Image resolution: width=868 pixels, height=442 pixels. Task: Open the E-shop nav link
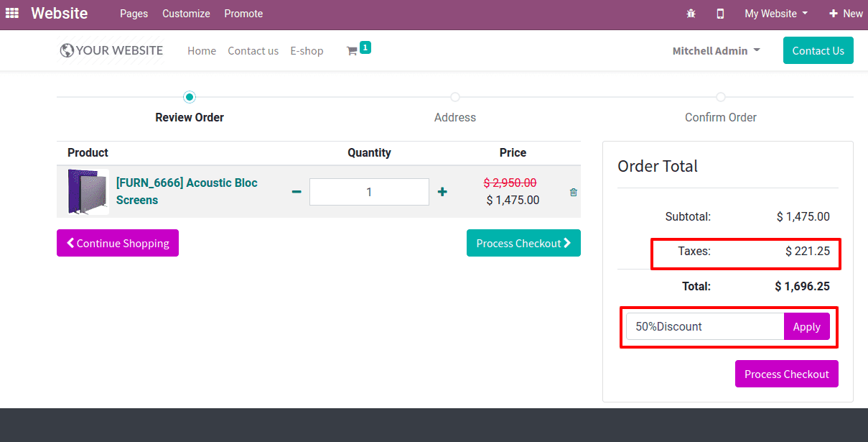click(307, 51)
